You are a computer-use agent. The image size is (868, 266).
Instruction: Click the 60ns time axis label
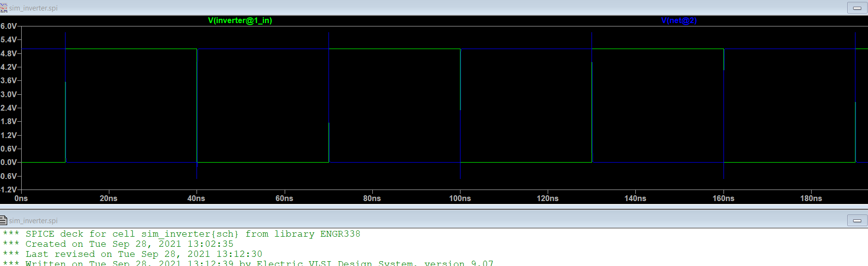click(x=284, y=198)
